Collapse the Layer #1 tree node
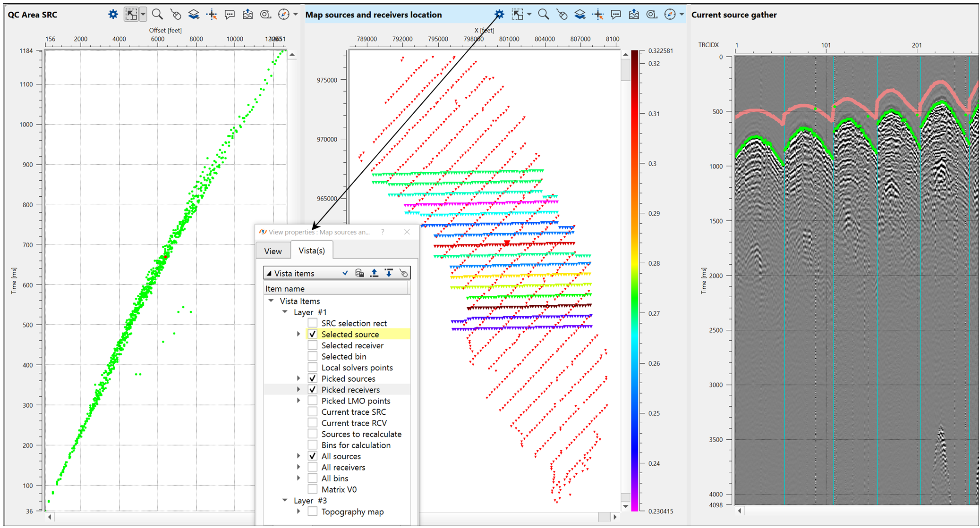The width and height of the screenshot is (980, 528). tap(285, 312)
